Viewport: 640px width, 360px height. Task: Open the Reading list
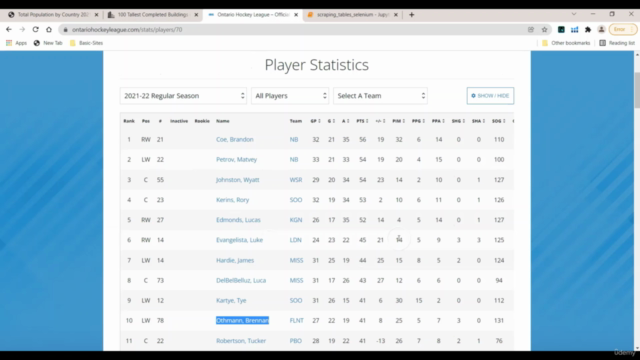click(617, 43)
